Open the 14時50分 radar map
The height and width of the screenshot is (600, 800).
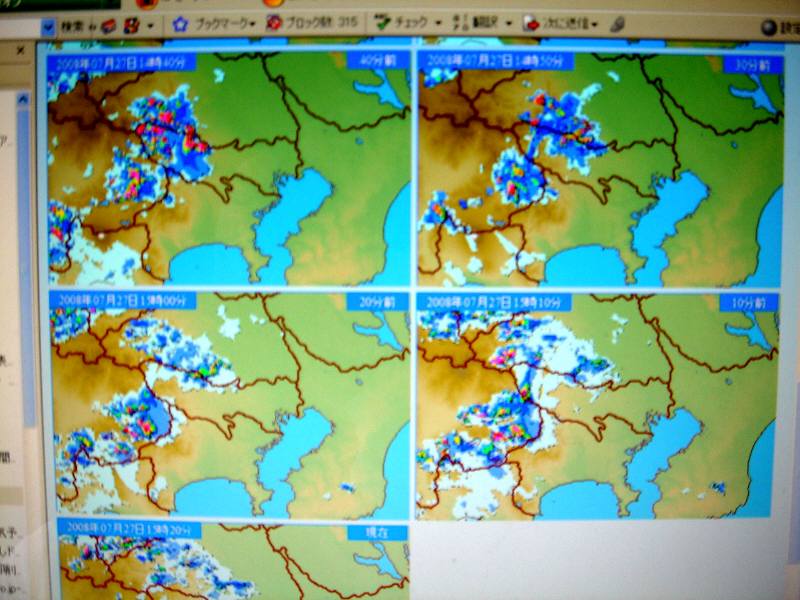(600, 168)
